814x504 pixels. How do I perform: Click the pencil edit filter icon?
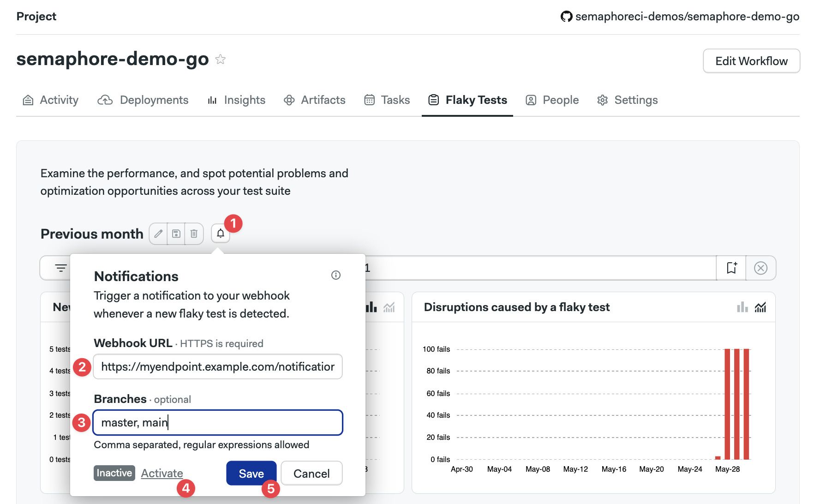click(158, 234)
